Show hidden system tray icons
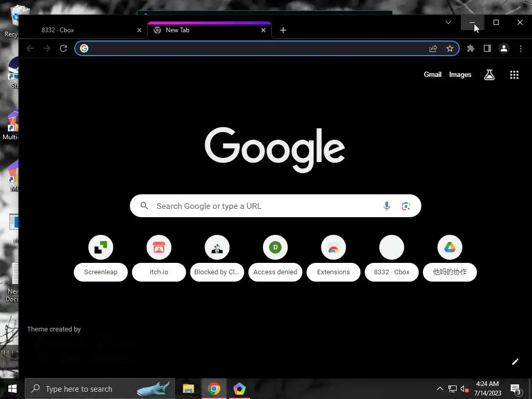The image size is (532, 399). pos(440,389)
